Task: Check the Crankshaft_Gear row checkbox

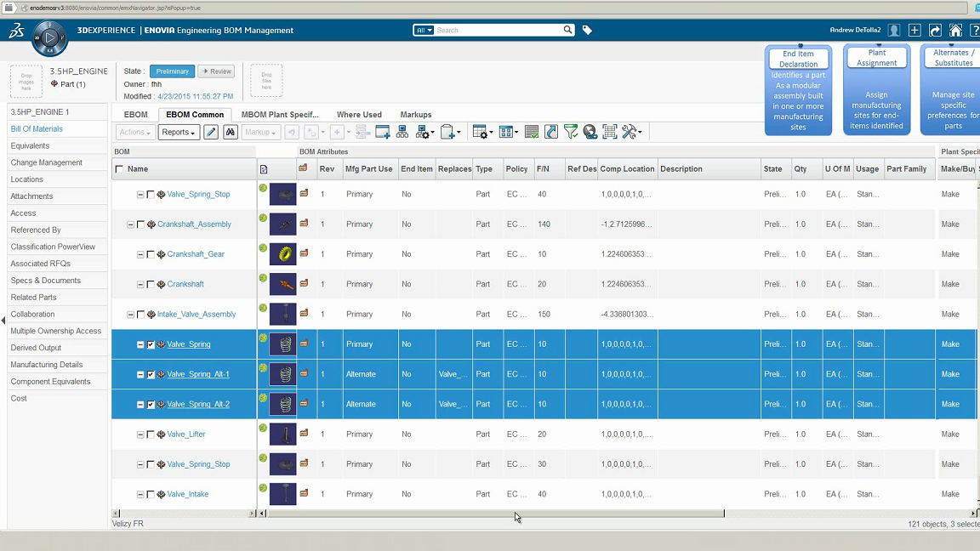Action: pos(151,254)
